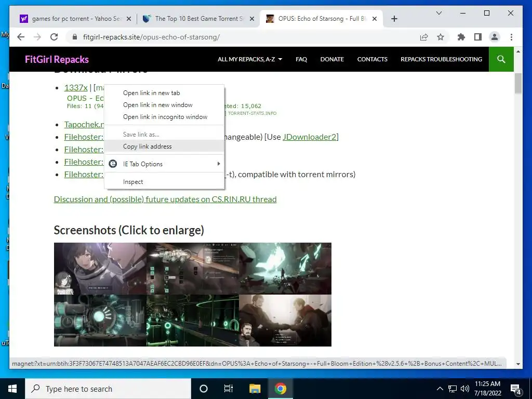Go back using browser back arrow
The image size is (532, 399).
21,37
